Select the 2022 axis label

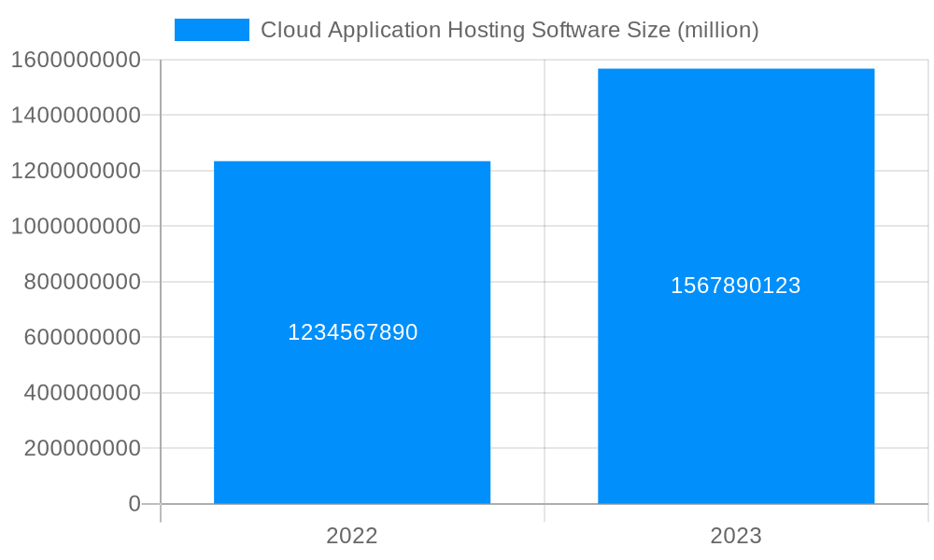(x=352, y=537)
